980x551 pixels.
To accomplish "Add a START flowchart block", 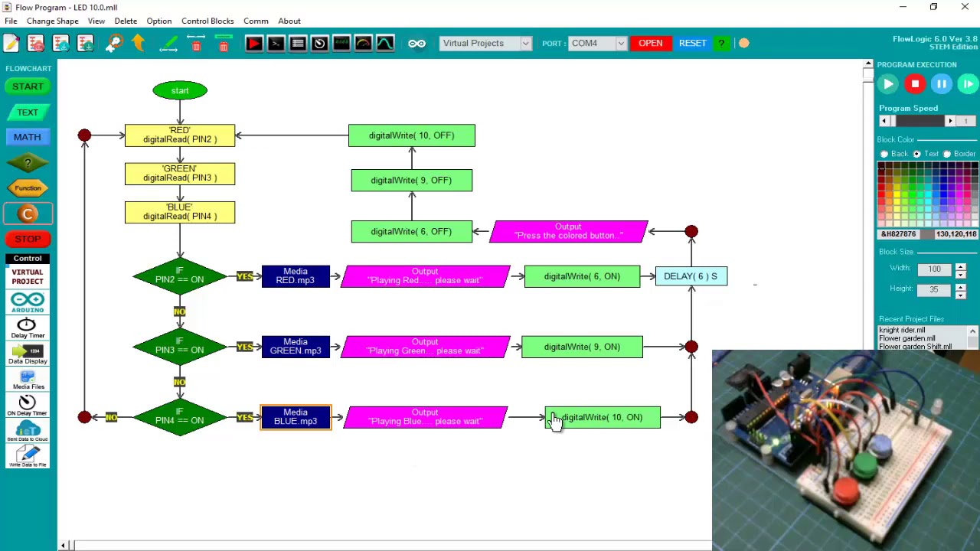I will click(x=28, y=86).
